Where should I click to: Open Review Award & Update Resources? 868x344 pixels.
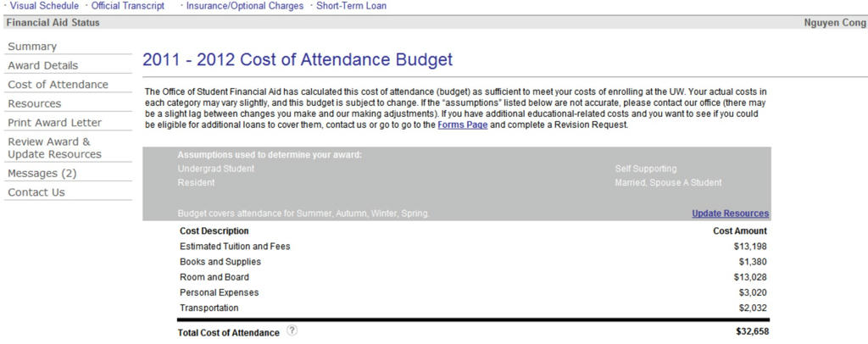54,147
